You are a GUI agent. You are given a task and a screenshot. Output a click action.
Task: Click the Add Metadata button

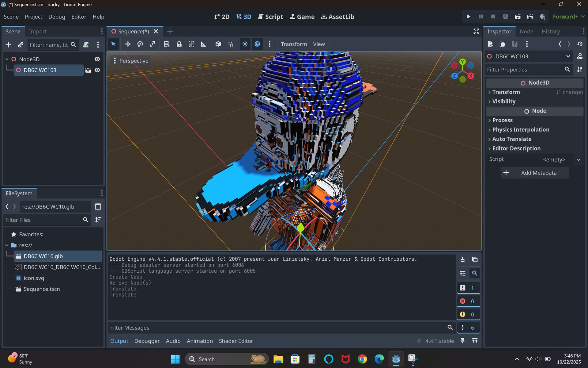535,173
